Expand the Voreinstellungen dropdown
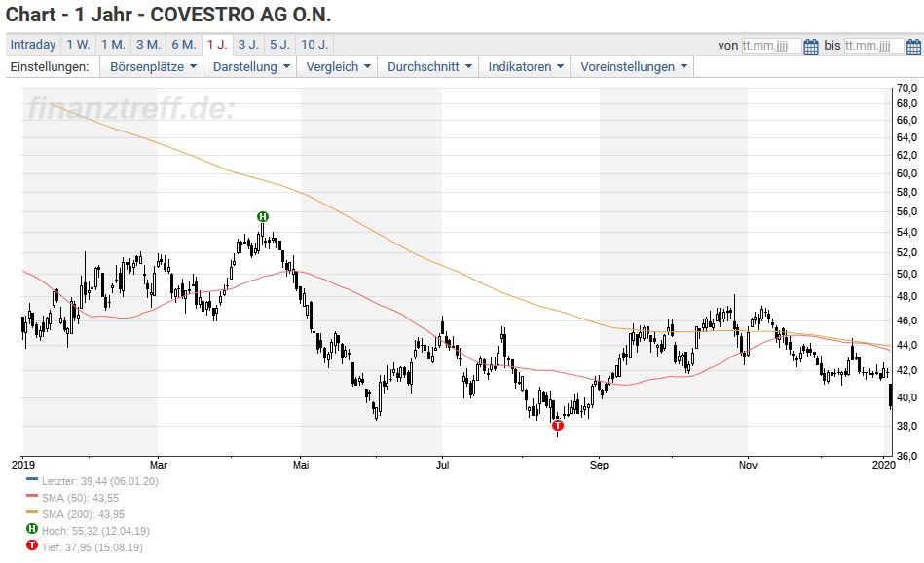 [x=633, y=66]
